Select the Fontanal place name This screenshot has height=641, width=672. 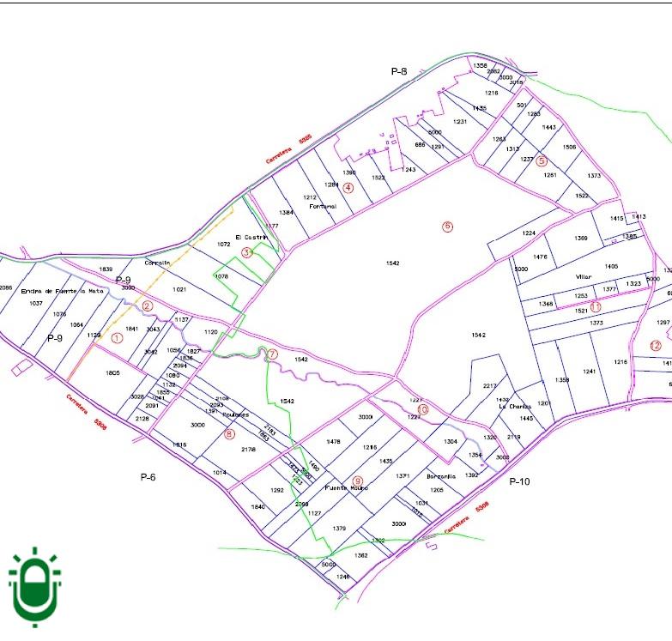(323, 207)
